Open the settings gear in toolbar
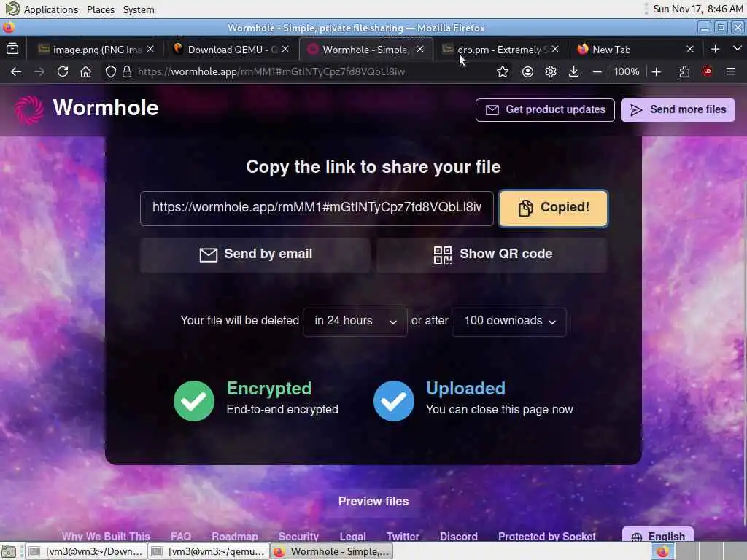This screenshot has width=747, height=560. pyautogui.click(x=551, y=72)
